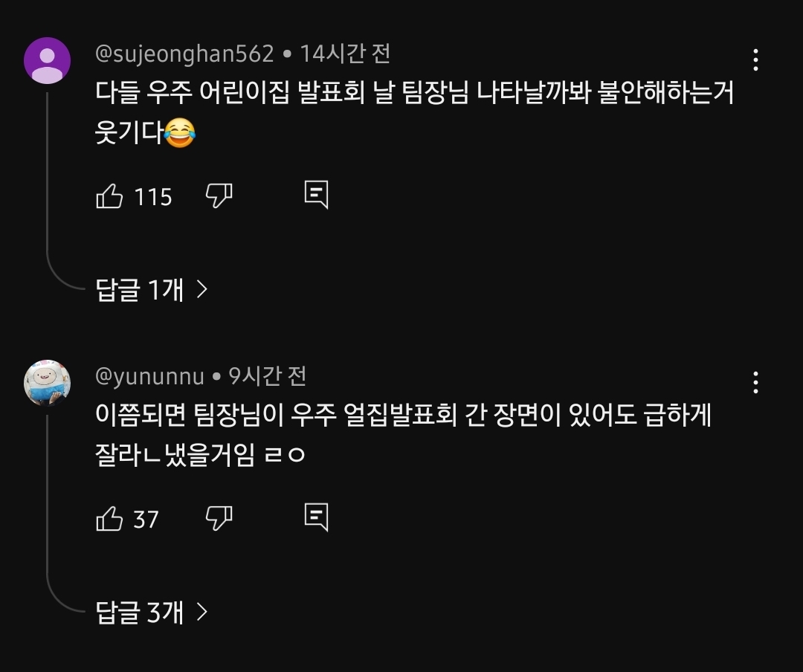Tap reply icon on @sujeonghan562's comment
Screen dimensions: 803x672
(317, 194)
